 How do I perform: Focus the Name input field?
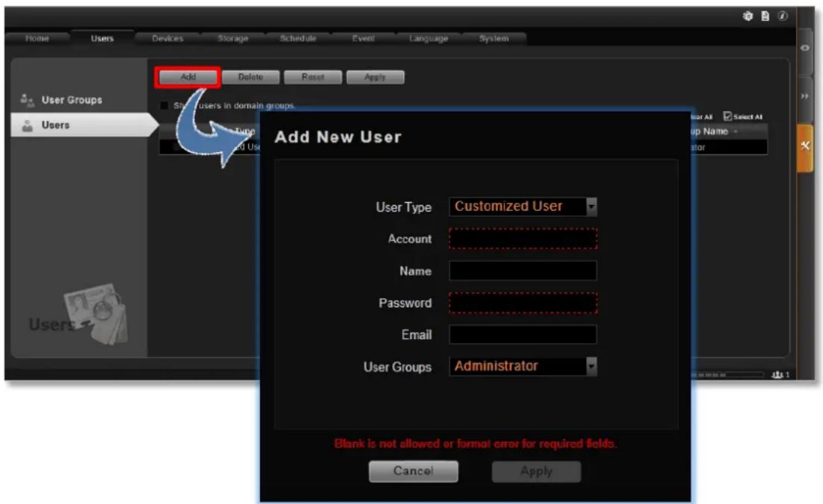coord(523,271)
